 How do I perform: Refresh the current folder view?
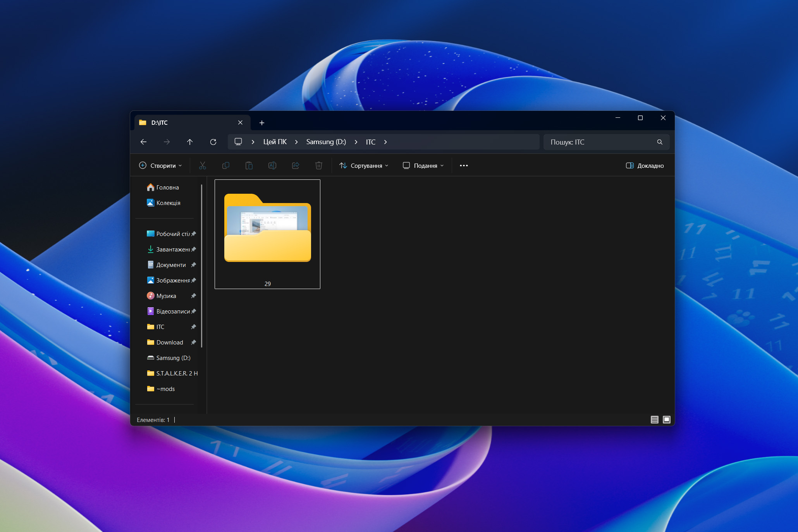click(213, 142)
